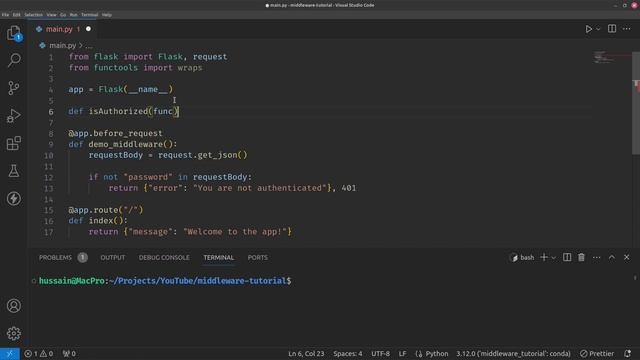
Task: Click the @app.route("/") decorator
Action: tap(106, 210)
